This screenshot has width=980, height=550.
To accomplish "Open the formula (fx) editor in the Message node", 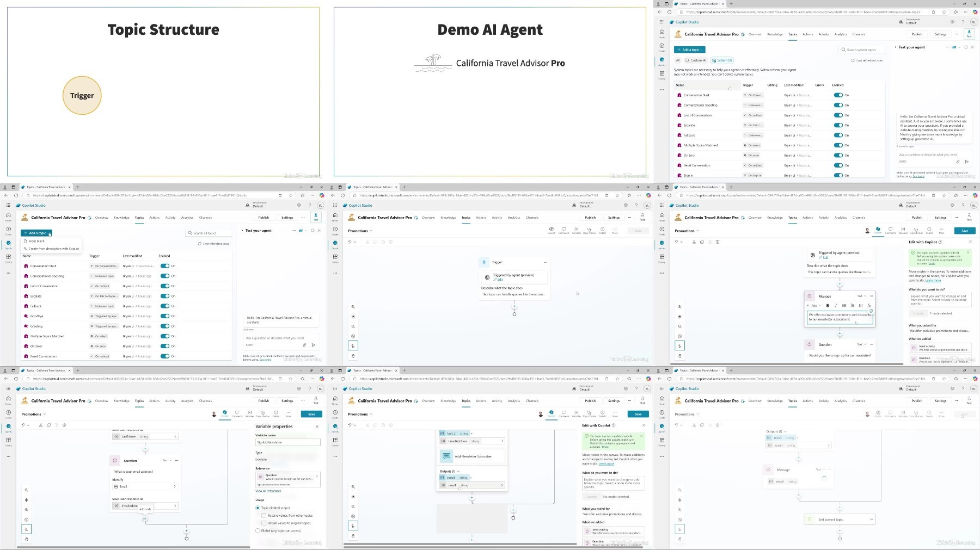I will (x=869, y=305).
